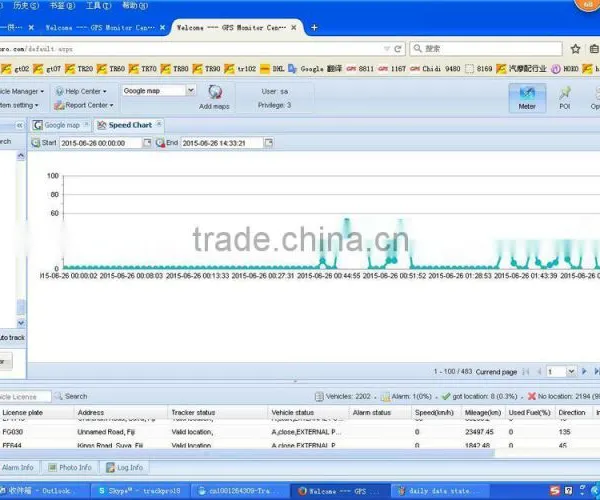Close the Speed Chart tab
600x500 pixels.
[158, 124]
